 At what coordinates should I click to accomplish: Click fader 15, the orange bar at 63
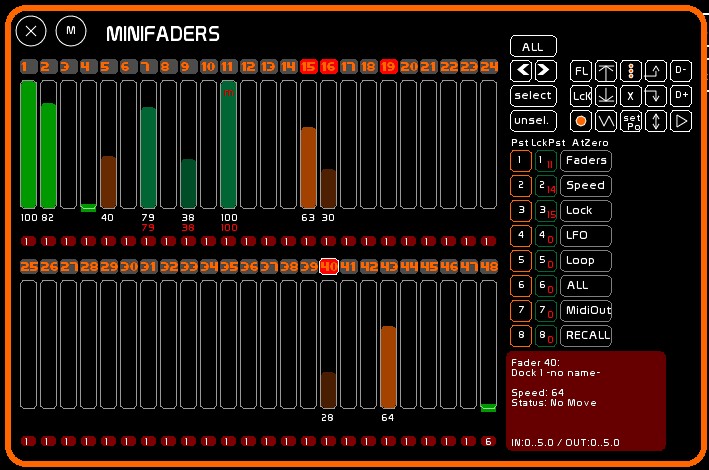[308, 145]
